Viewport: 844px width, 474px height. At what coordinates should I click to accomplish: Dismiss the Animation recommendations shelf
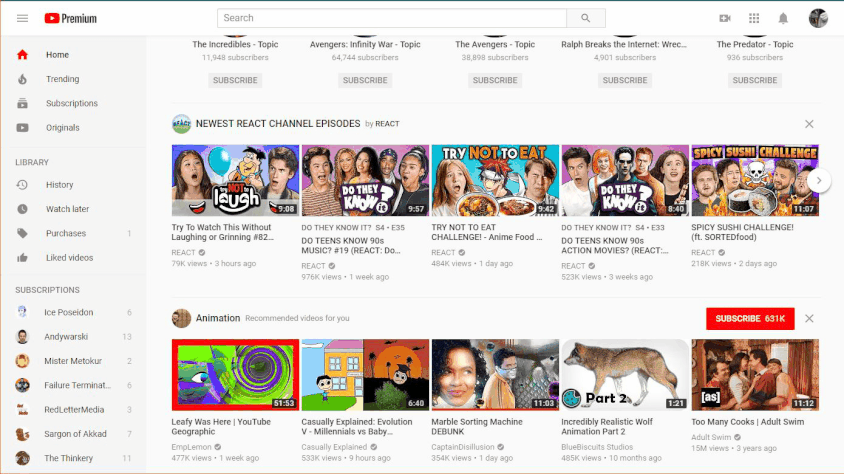[809, 319]
